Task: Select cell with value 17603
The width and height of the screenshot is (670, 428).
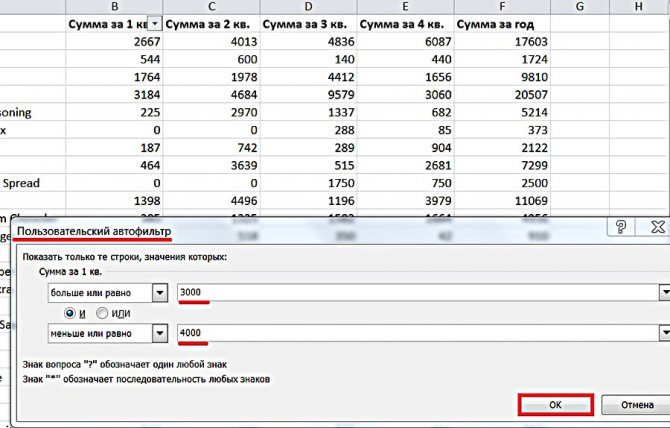Action: click(502, 41)
